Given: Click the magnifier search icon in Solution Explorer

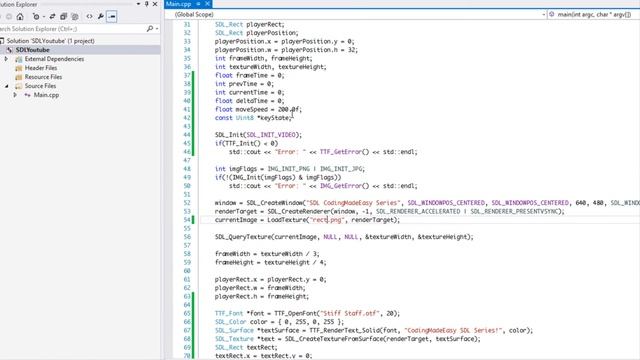Looking at the screenshot, I should 150,29.
